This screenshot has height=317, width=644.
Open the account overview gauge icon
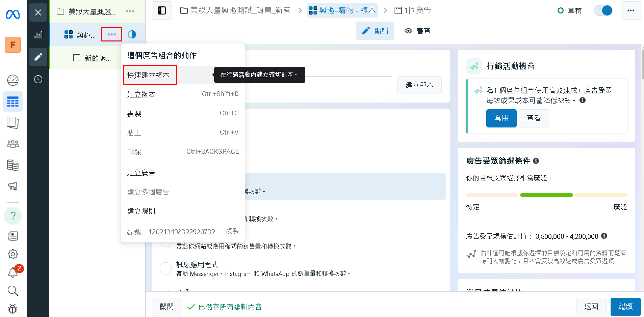pyautogui.click(x=13, y=80)
